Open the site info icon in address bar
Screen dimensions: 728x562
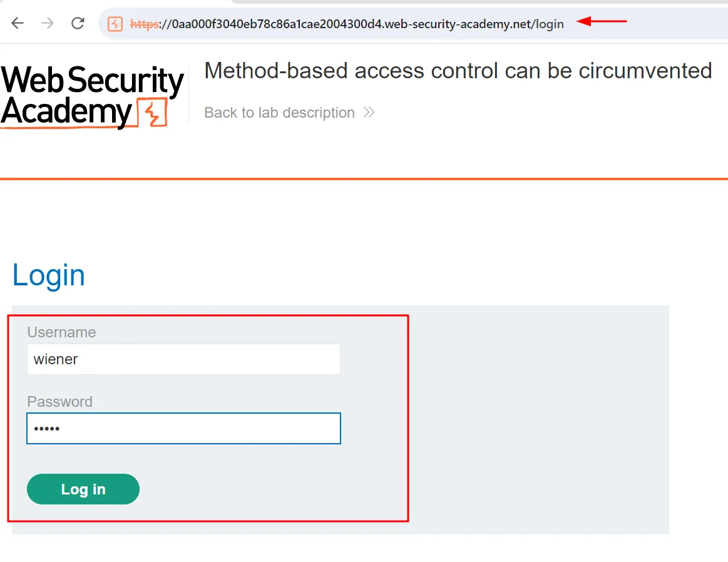pos(115,24)
